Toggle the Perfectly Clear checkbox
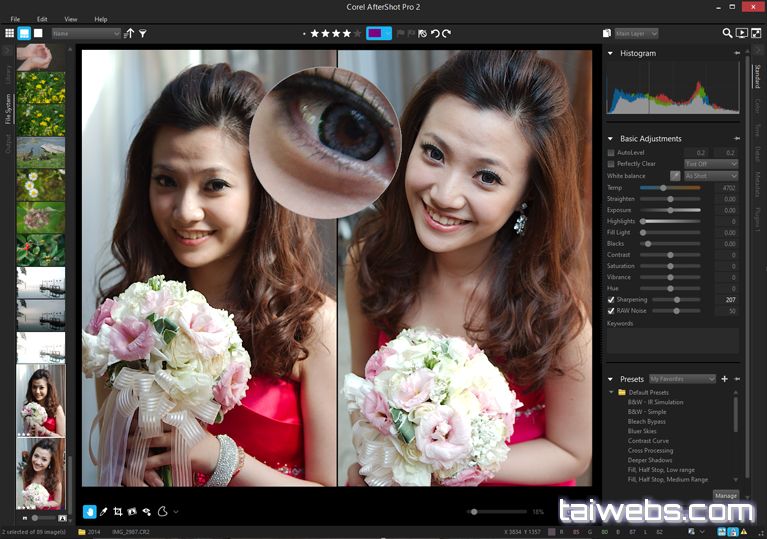 (611, 164)
